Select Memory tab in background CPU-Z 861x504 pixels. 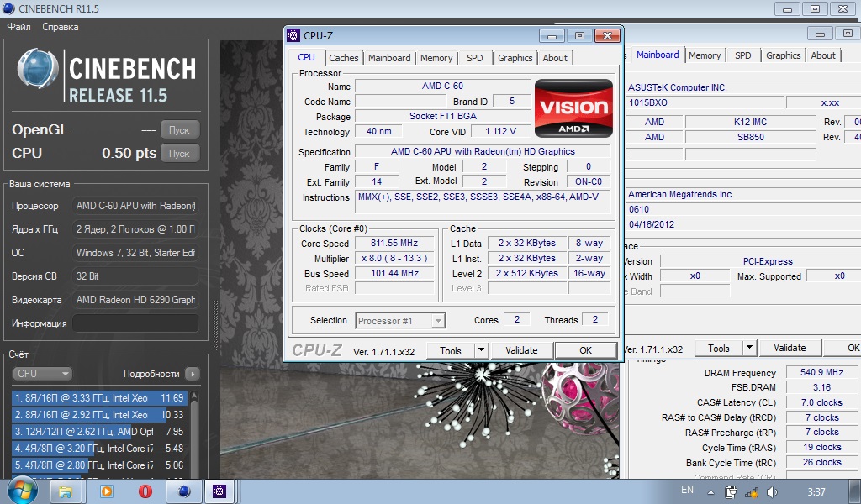[x=705, y=55]
